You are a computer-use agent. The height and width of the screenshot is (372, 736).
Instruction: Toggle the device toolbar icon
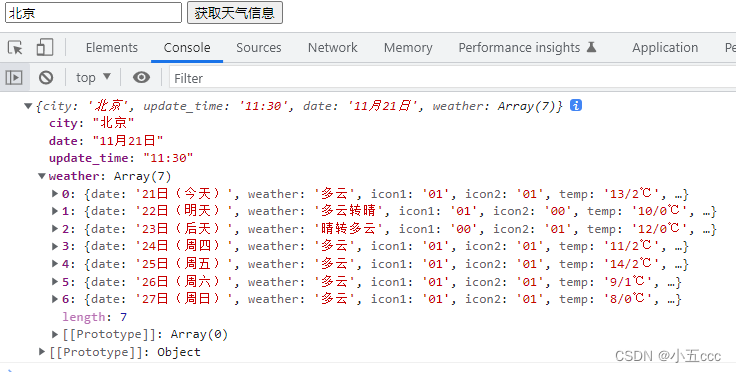pos(45,47)
